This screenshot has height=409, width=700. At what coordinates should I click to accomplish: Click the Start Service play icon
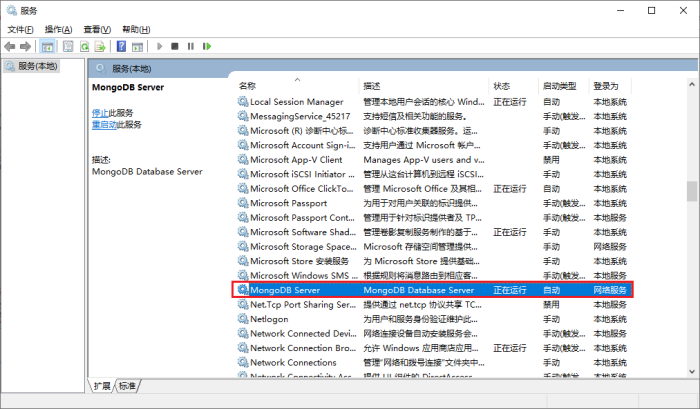(x=159, y=46)
